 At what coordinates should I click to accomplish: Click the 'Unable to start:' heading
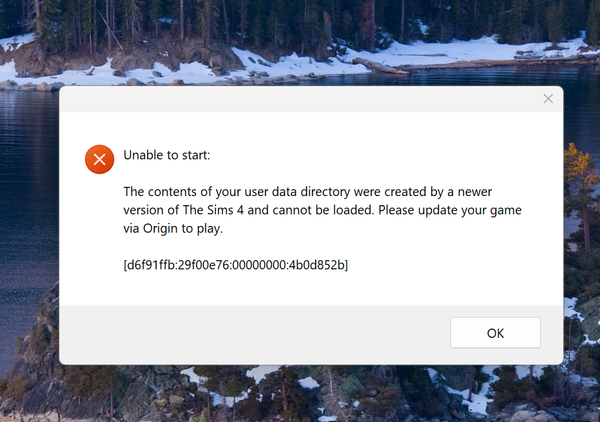[x=167, y=155]
